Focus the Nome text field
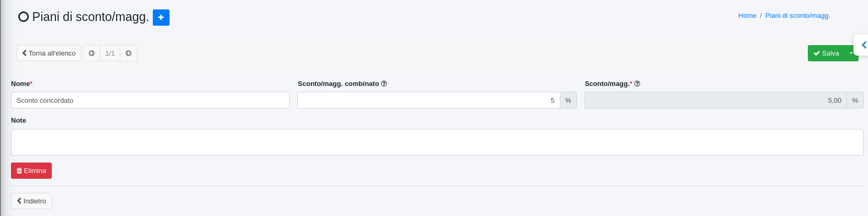 [x=150, y=100]
